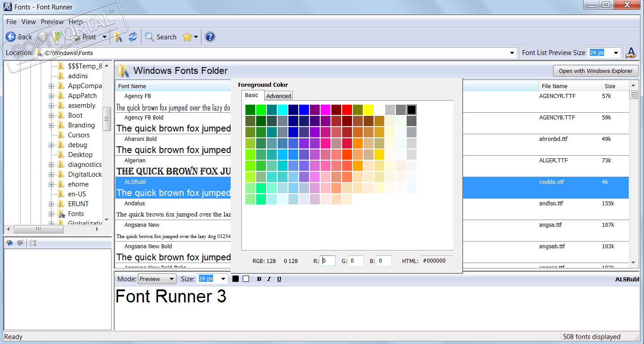The width and height of the screenshot is (644, 344).
Task: Click the 508 fonts displayed status text
Action: pyautogui.click(x=592, y=337)
